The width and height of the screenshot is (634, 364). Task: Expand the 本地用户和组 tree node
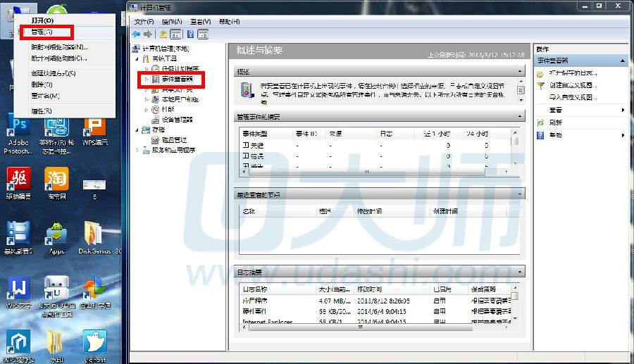click(x=147, y=99)
